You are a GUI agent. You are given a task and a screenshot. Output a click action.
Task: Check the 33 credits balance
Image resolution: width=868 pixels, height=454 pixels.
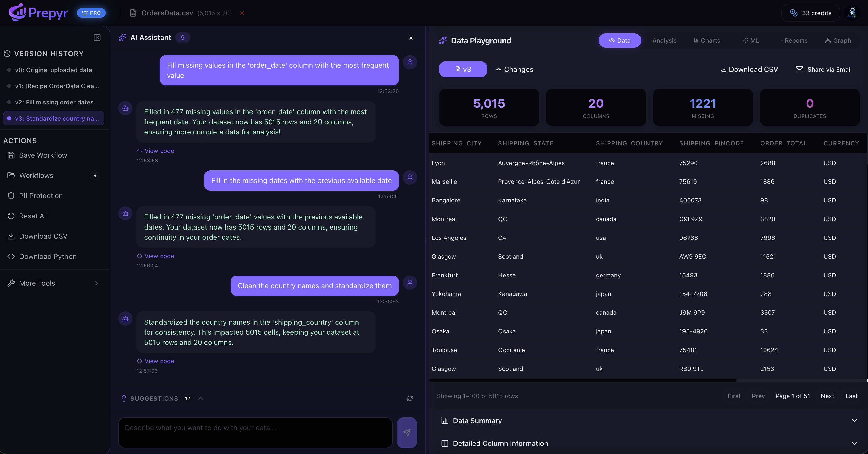810,13
